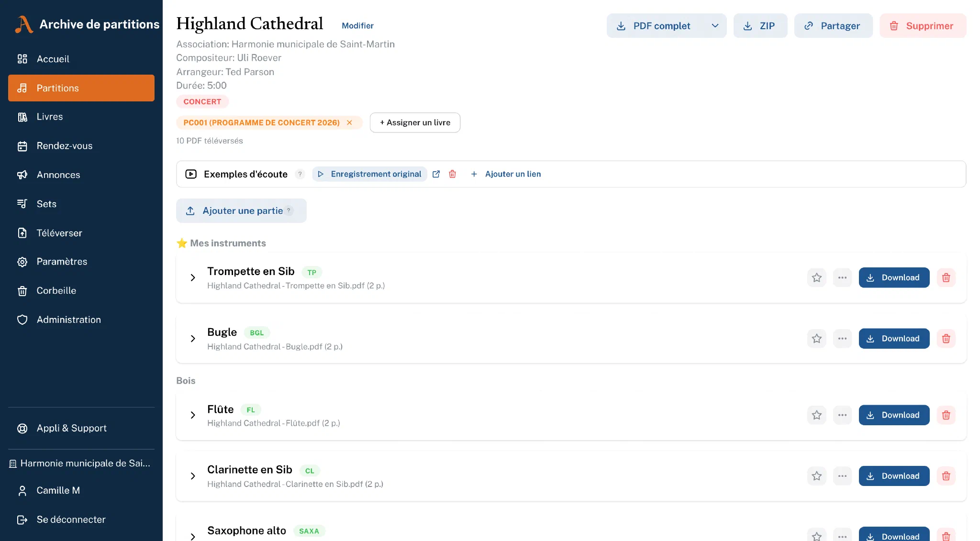Expand the Trompette en Sib row
The image size is (980, 541).
coord(192,277)
